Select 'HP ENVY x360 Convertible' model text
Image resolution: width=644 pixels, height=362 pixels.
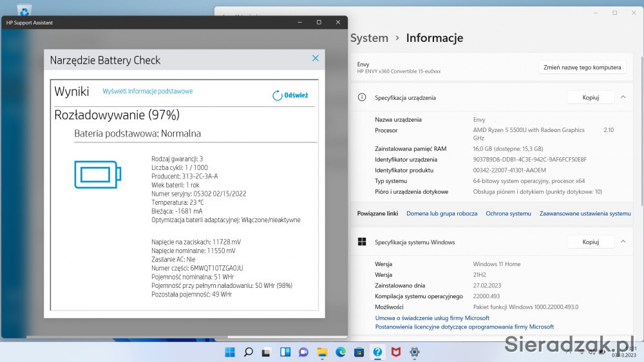(x=399, y=71)
